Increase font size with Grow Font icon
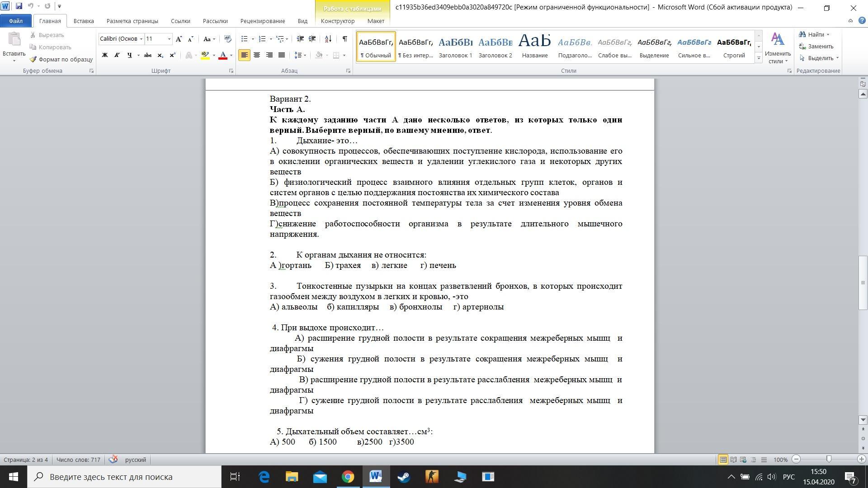This screenshot has height=488, width=868. (179, 39)
